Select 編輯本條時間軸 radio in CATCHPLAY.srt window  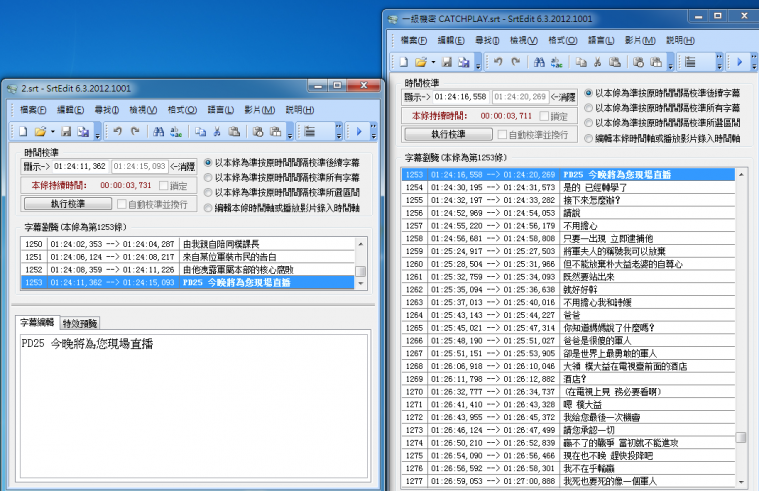pos(589,138)
